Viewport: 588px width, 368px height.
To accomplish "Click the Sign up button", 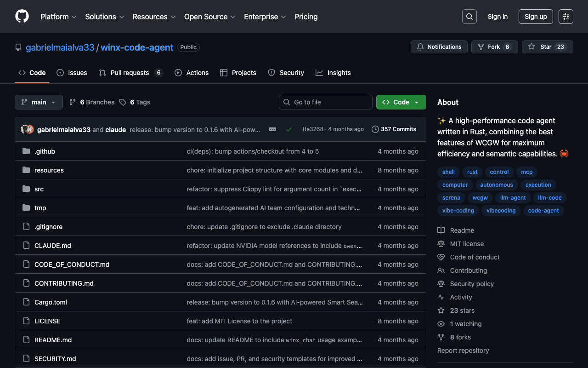I will (536, 17).
